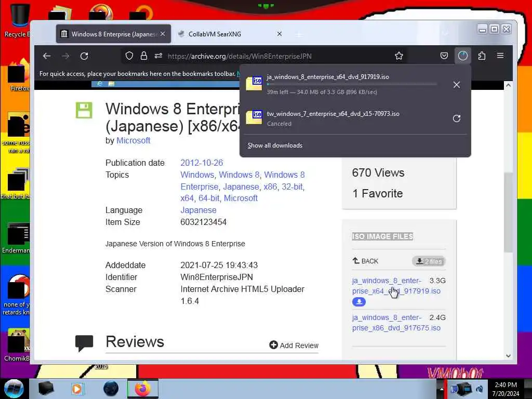Download ja_windows_8_enterprise_x64_dvd_917919.iso link
Screen dimensions: 532x399
pyautogui.click(x=396, y=286)
